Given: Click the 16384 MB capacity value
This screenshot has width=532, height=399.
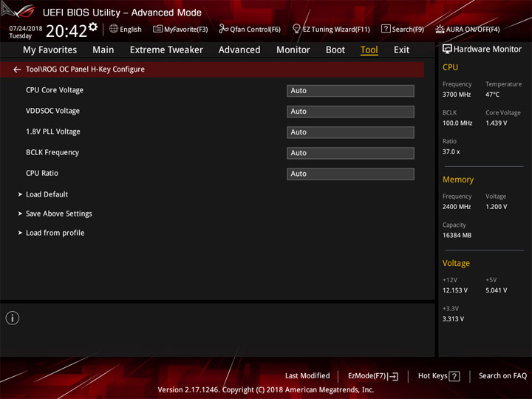Looking at the screenshot, I should coord(457,235).
